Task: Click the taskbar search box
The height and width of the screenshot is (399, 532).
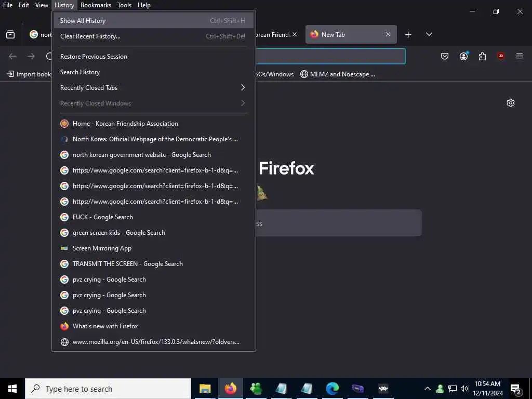Action: point(108,389)
